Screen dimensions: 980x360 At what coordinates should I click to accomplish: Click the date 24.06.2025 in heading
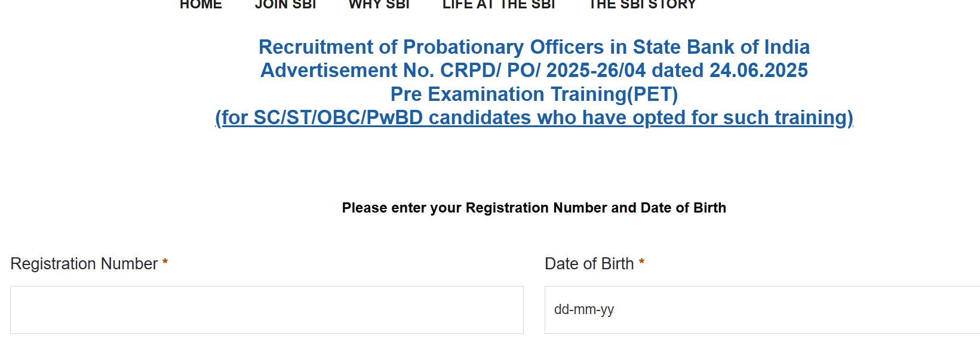pos(758,70)
